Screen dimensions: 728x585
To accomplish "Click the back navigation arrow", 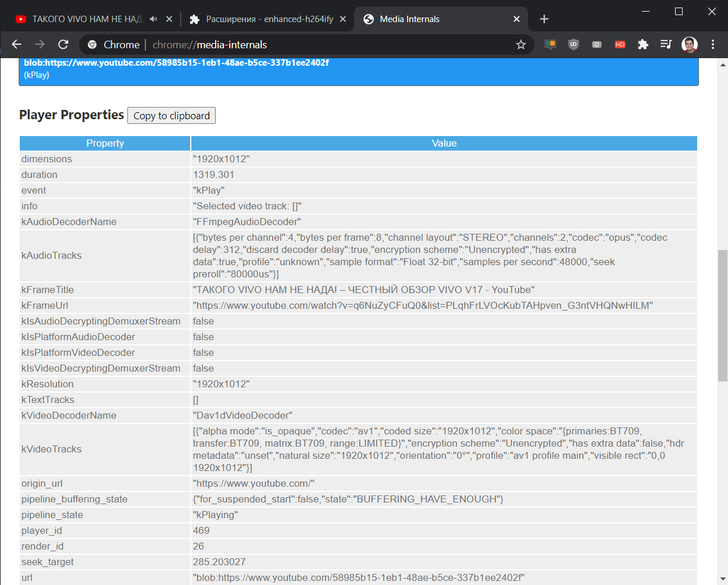I will pyautogui.click(x=16, y=44).
